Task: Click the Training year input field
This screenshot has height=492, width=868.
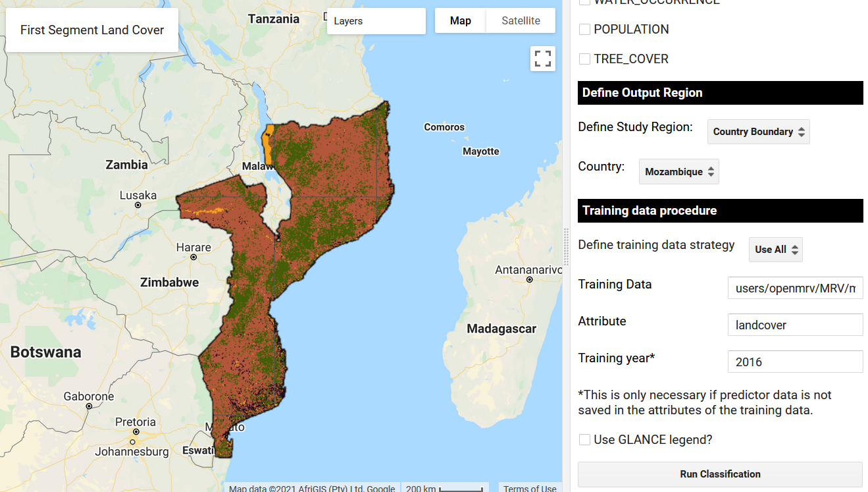Action: (795, 362)
